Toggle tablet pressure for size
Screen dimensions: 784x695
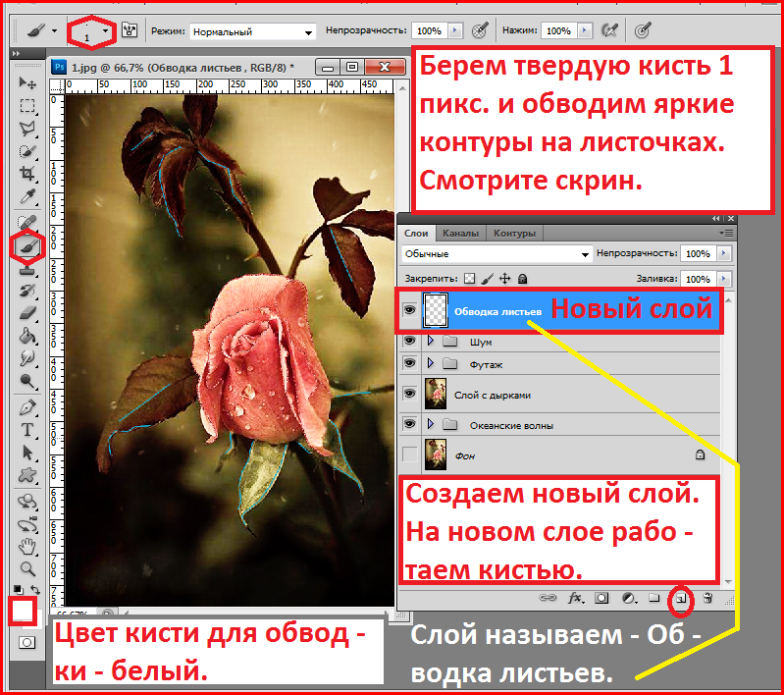(643, 30)
